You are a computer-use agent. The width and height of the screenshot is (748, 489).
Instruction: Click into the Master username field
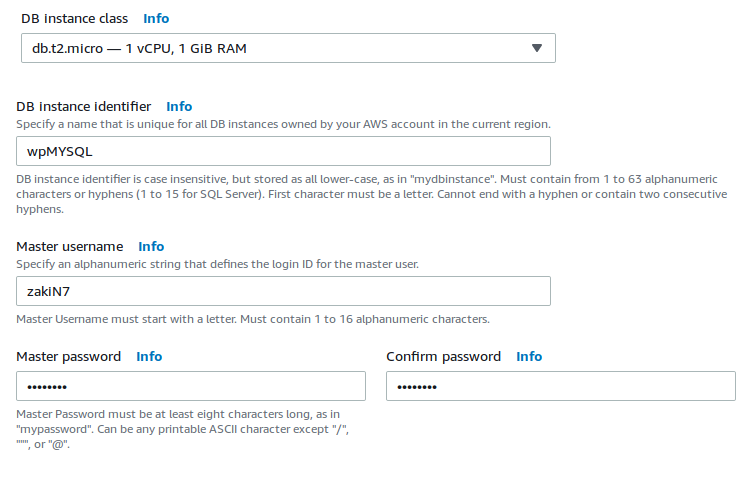pyautogui.click(x=284, y=291)
